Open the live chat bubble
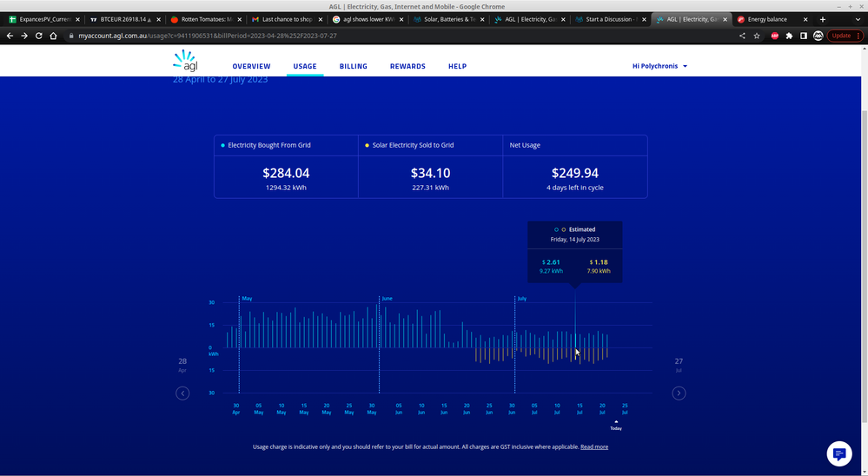The image size is (868, 476). (x=838, y=454)
